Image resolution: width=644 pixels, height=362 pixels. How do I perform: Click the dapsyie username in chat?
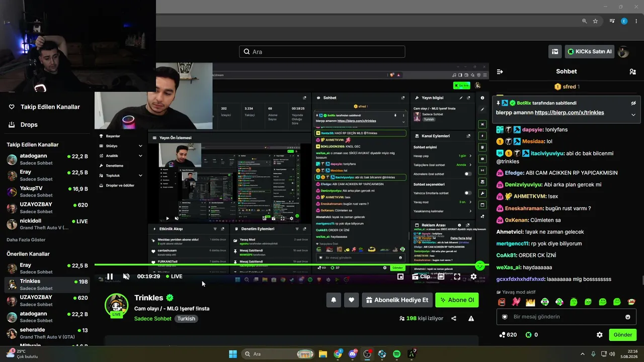point(533,130)
